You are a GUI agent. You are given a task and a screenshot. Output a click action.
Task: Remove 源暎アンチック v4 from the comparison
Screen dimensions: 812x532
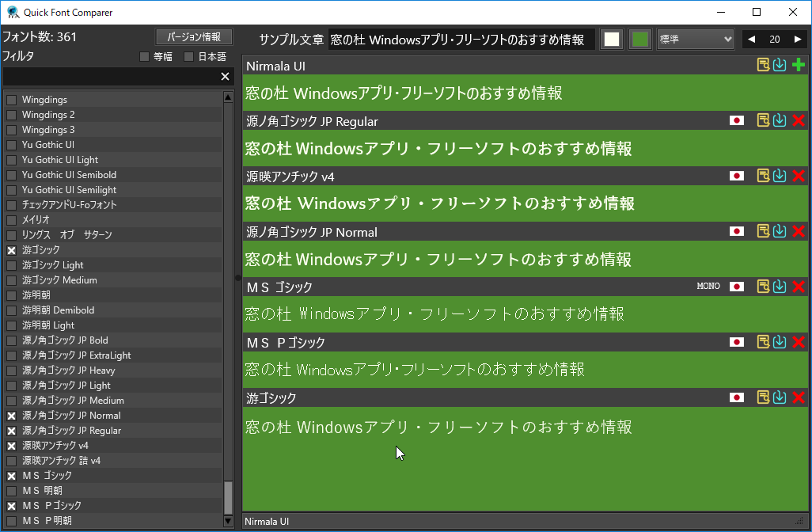[x=799, y=176]
